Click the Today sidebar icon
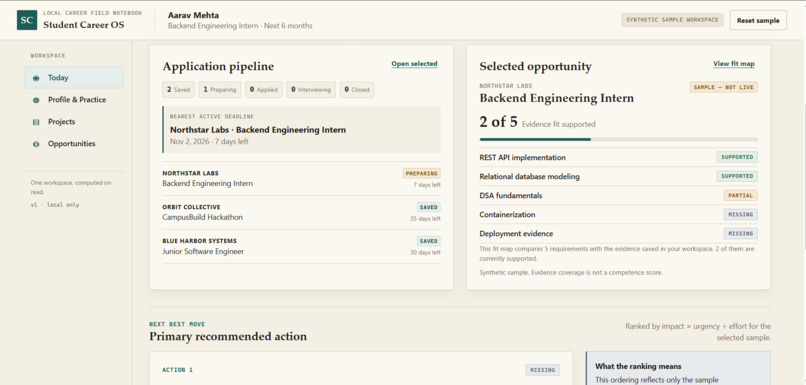 click(36, 78)
